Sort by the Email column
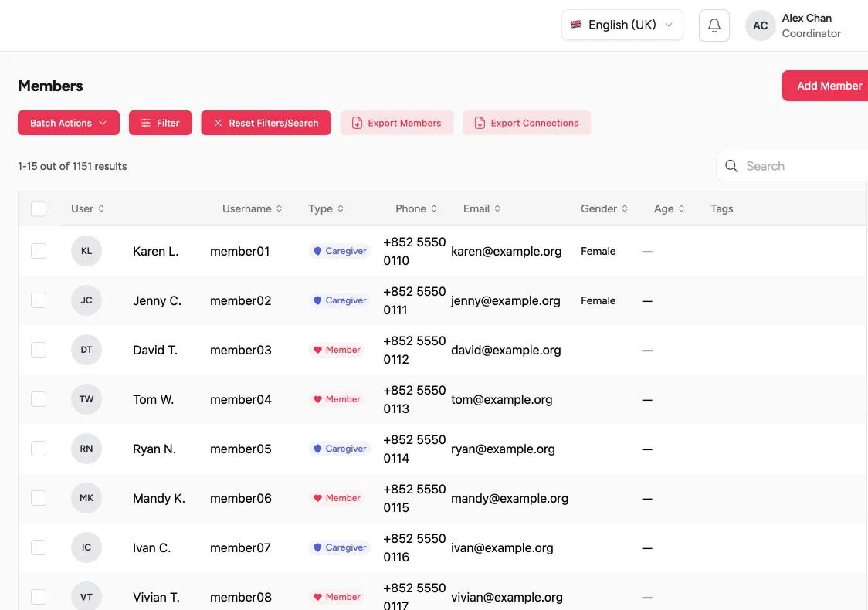 coord(482,208)
